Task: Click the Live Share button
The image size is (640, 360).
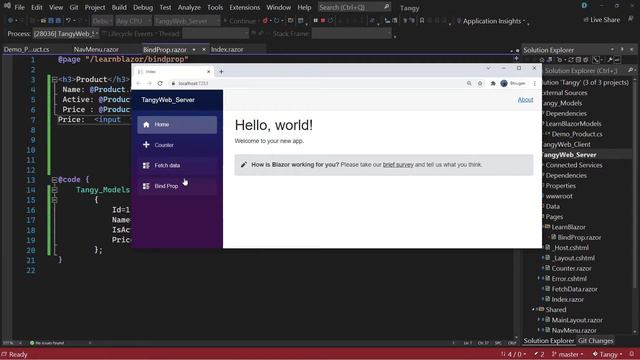Action: coord(602,20)
